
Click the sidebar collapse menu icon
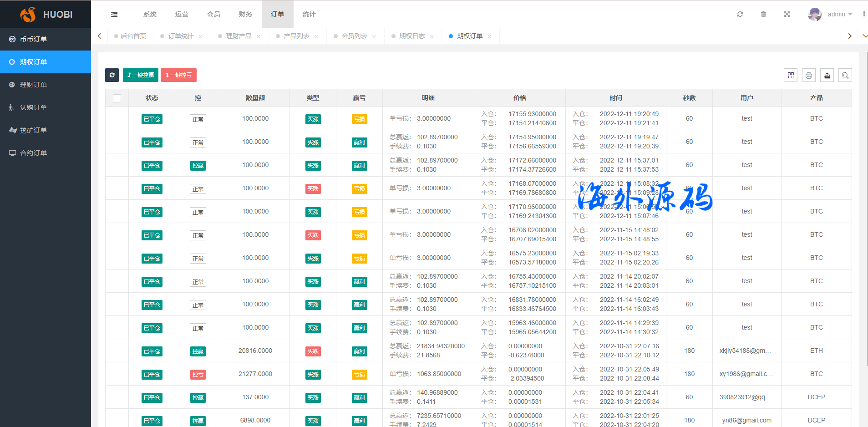[114, 15]
